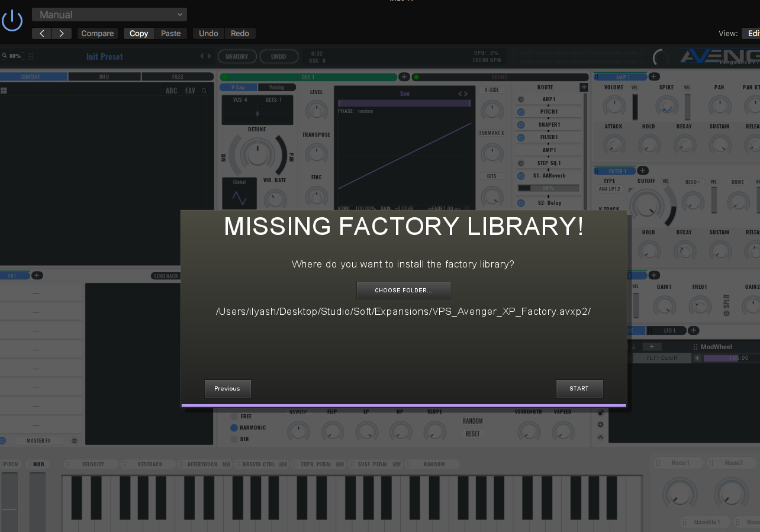Switch to the INFO tab
Image resolution: width=760 pixels, height=532 pixels.
(104, 77)
